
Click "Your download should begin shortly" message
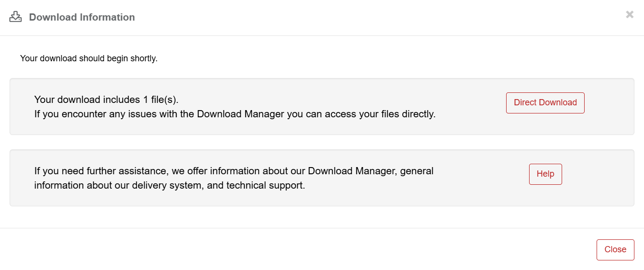tap(89, 58)
